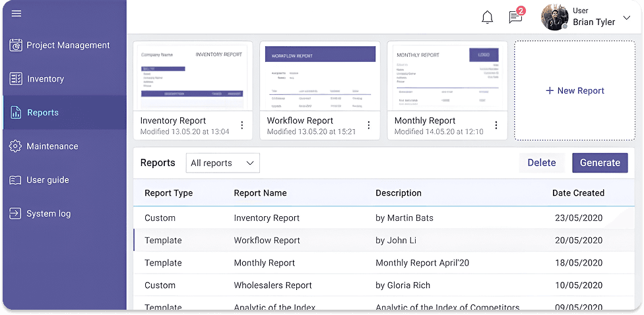Expand the All reports filter dropdown
Image resolution: width=644 pixels, height=315 pixels.
pos(222,163)
